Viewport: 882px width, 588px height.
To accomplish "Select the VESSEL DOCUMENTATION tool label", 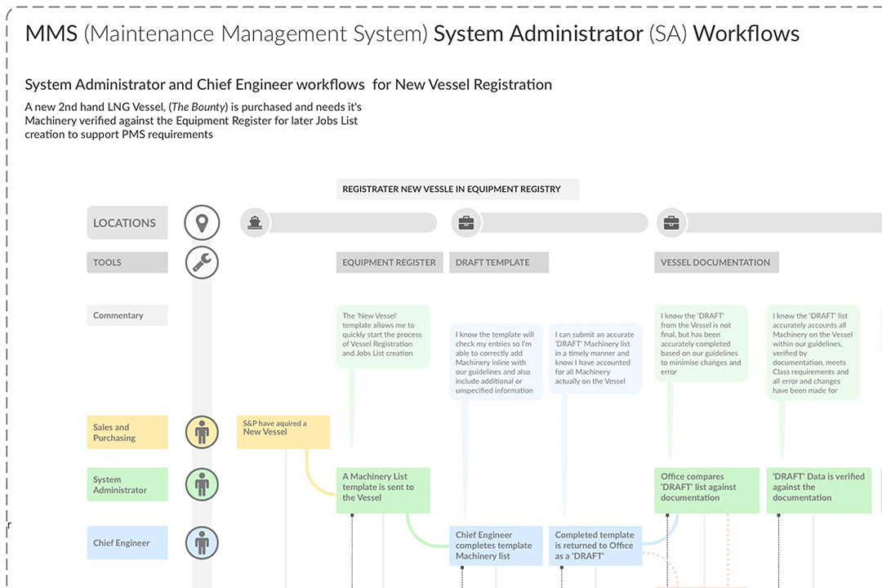I will click(715, 262).
